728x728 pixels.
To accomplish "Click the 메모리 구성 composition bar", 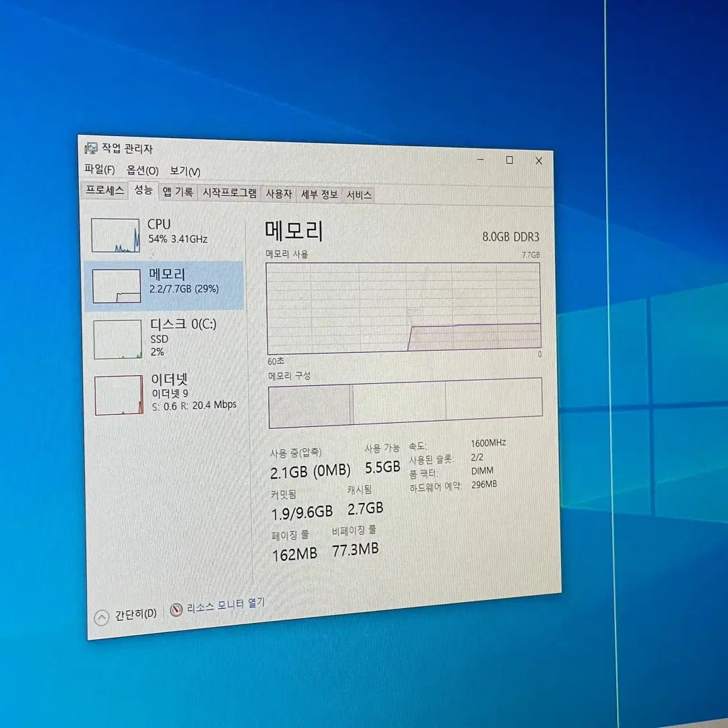I will (x=405, y=403).
